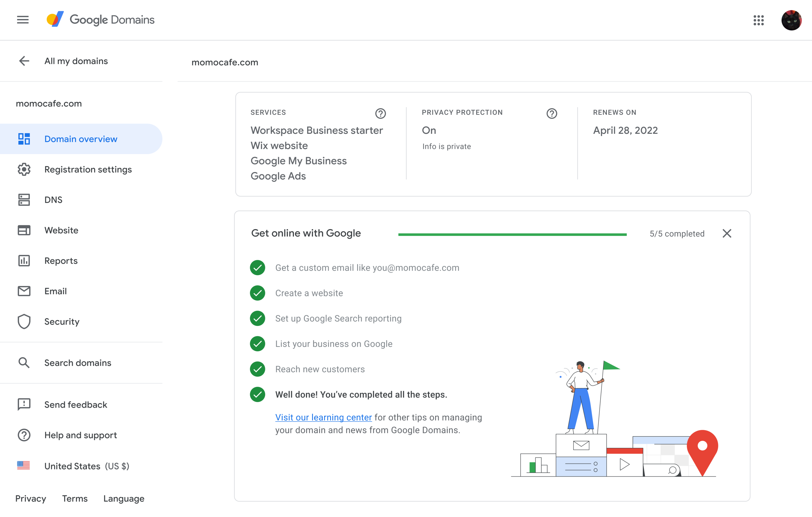Viewport: 812px width, 517px height.
Task: Click the Help and support question icon
Action: point(24,435)
